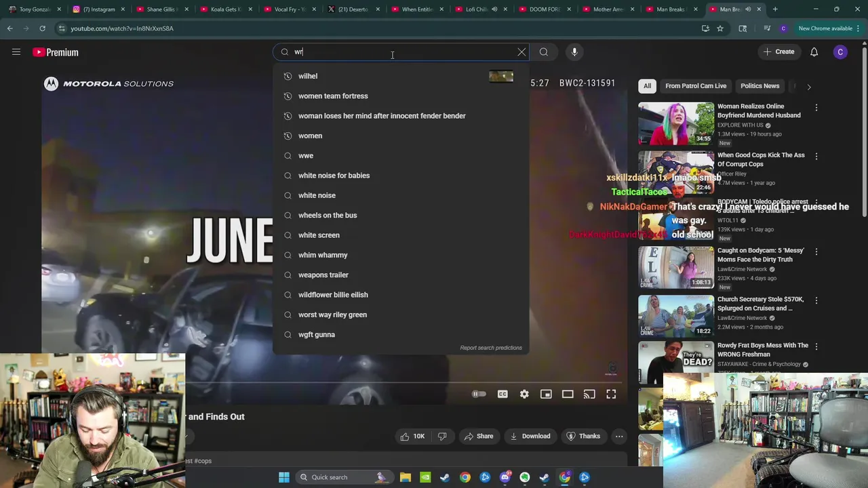The width and height of the screenshot is (868, 488).
Task: Open 'Caught on Bodycam: 5 Messy Moms' thumbnail
Action: (x=676, y=267)
